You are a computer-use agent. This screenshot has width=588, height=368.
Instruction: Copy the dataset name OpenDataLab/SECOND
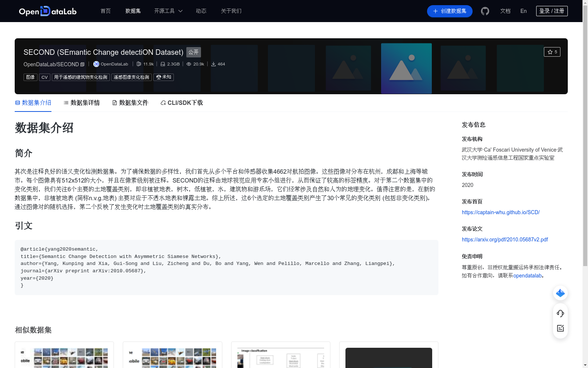(83, 64)
